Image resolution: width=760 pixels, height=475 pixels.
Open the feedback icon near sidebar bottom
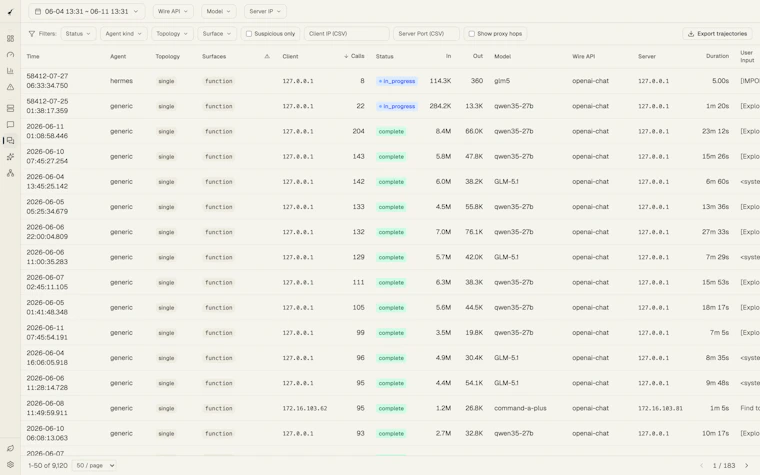point(10,448)
